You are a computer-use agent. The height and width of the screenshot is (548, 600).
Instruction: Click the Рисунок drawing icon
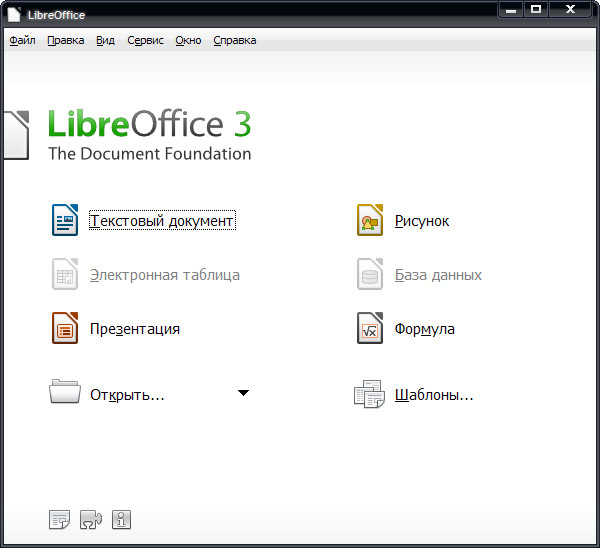pyautogui.click(x=370, y=220)
